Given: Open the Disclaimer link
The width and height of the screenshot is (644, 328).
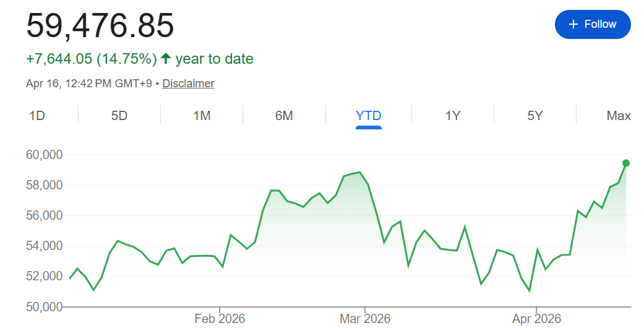Looking at the screenshot, I should pos(188,83).
